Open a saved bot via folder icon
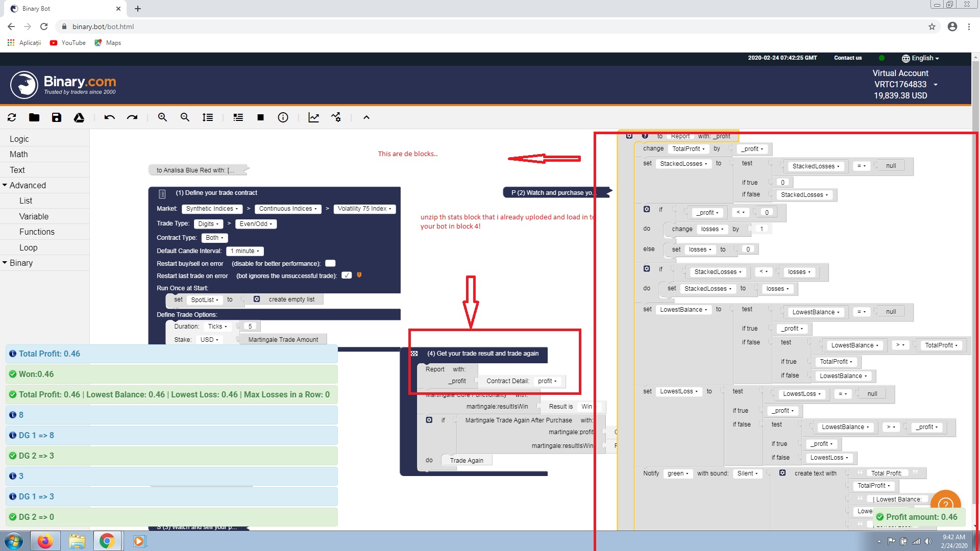The image size is (980, 551). [34, 117]
